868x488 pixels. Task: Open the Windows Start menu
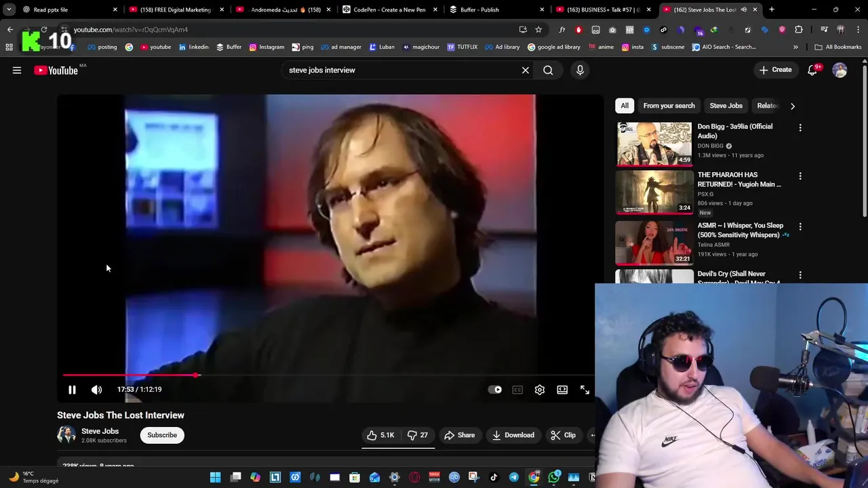click(215, 477)
